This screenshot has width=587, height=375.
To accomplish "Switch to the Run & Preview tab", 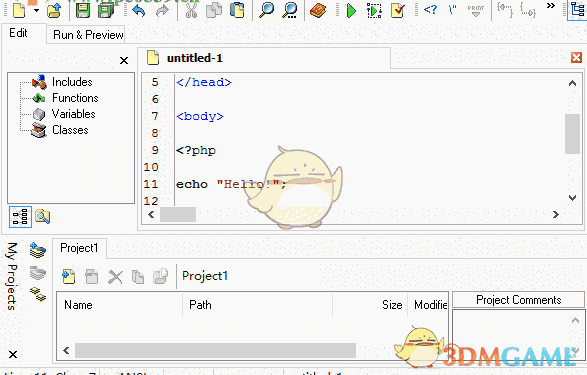I will [x=88, y=35].
